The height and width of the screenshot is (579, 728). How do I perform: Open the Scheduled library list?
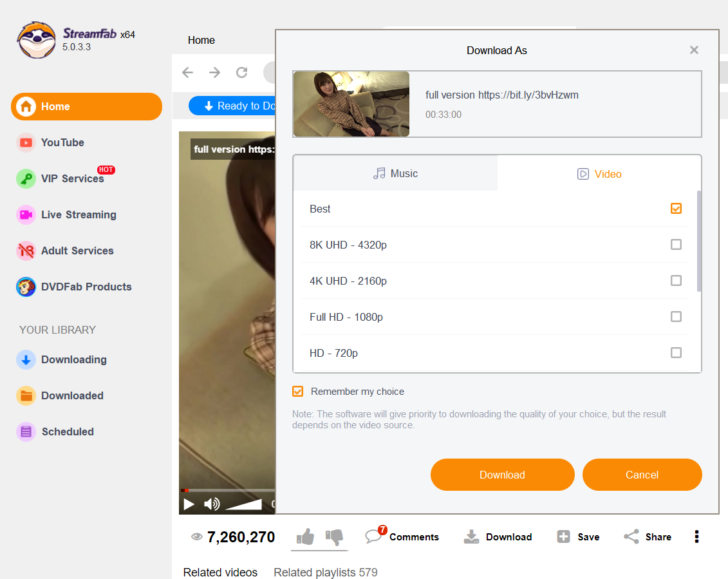pyautogui.click(x=55, y=432)
